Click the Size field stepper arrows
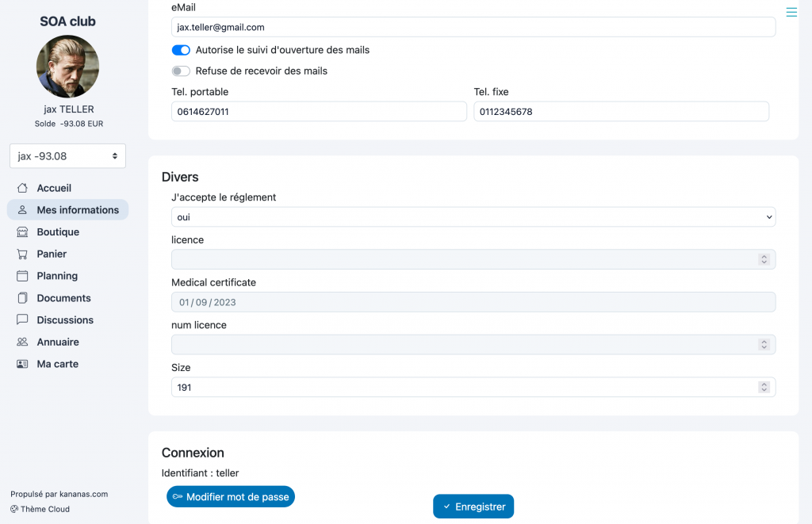Screen dimensions: 812x524 [764, 388]
